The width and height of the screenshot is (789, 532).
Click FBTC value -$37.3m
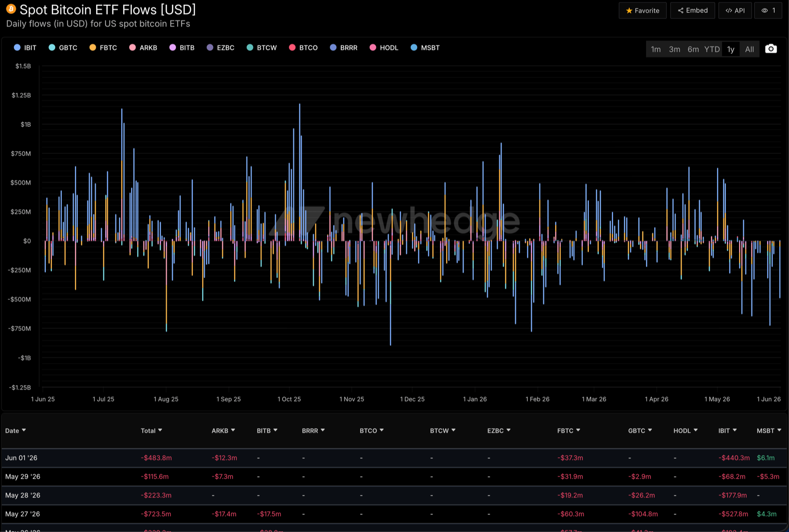pos(570,458)
